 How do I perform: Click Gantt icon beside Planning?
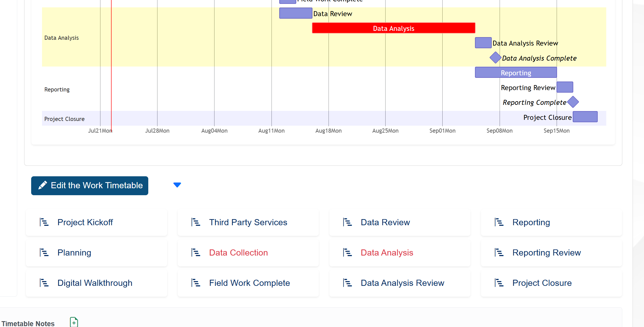(44, 252)
